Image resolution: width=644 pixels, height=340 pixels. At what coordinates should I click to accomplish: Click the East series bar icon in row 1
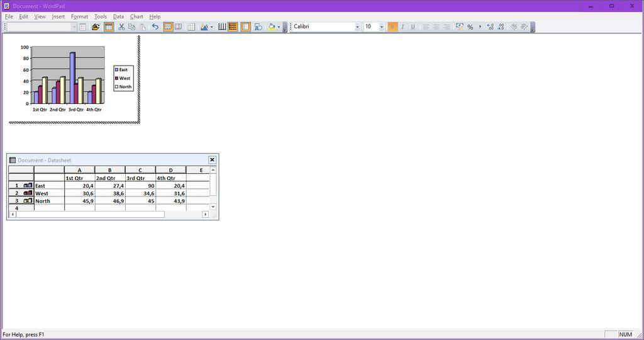click(28, 185)
